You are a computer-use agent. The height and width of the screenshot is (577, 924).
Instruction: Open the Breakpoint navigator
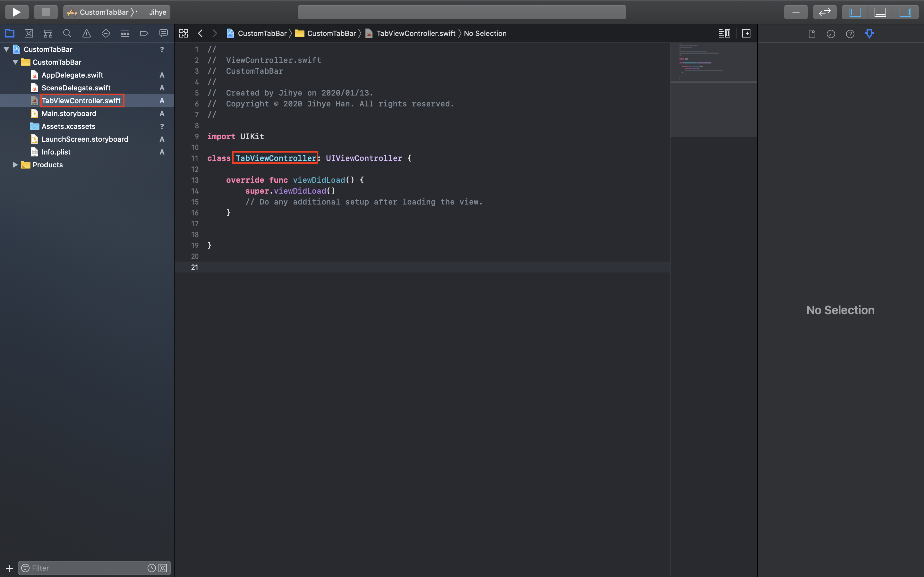(144, 34)
